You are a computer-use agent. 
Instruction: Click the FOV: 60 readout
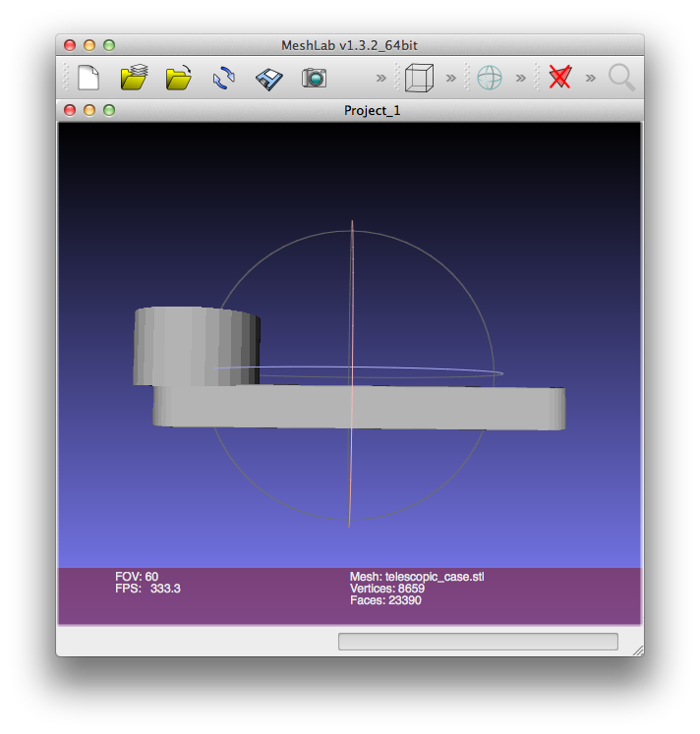137,576
